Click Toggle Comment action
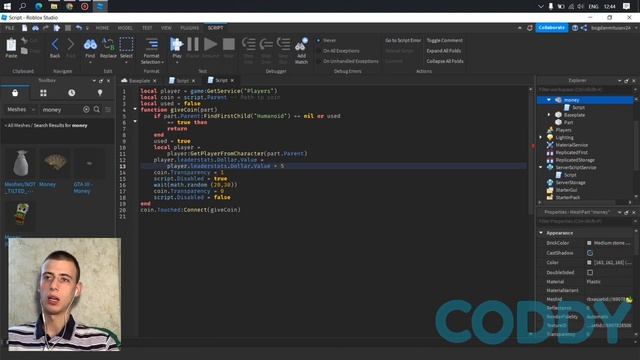The width and height of the screenshot is (640, 360). (x=444, y=40)
